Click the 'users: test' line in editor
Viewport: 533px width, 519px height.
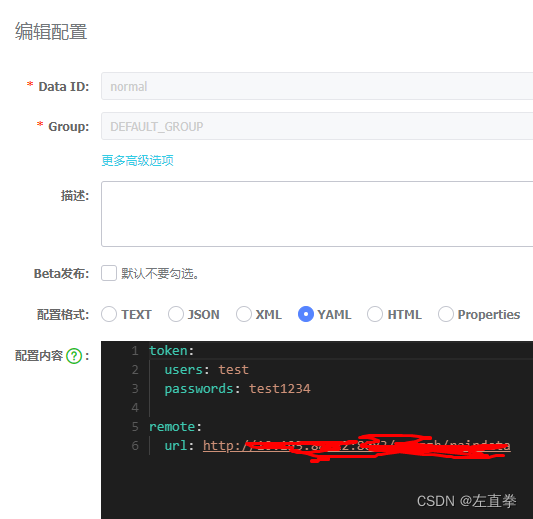click(x=207, y=370)
